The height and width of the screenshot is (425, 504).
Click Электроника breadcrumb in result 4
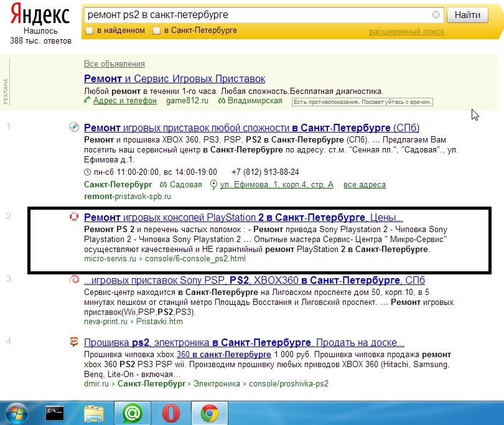[x=217, y=383]
